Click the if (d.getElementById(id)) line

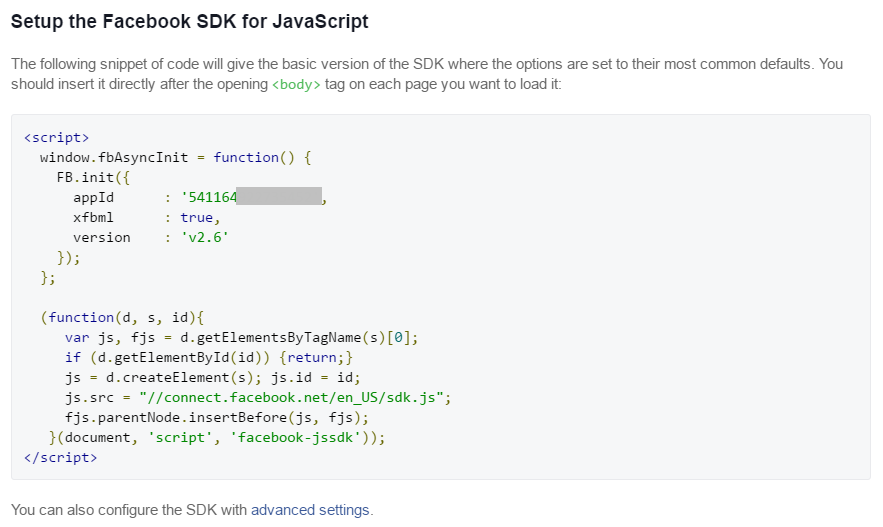209,358
